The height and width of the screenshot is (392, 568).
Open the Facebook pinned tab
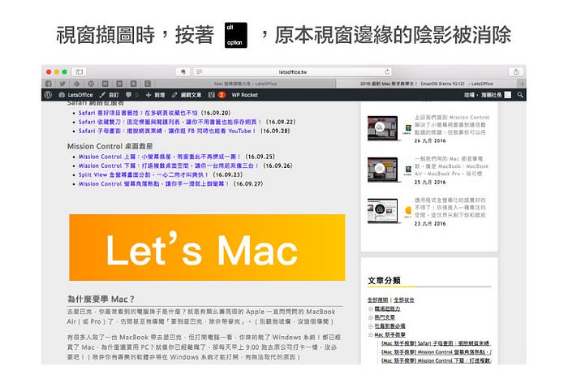tap(48, 84)
